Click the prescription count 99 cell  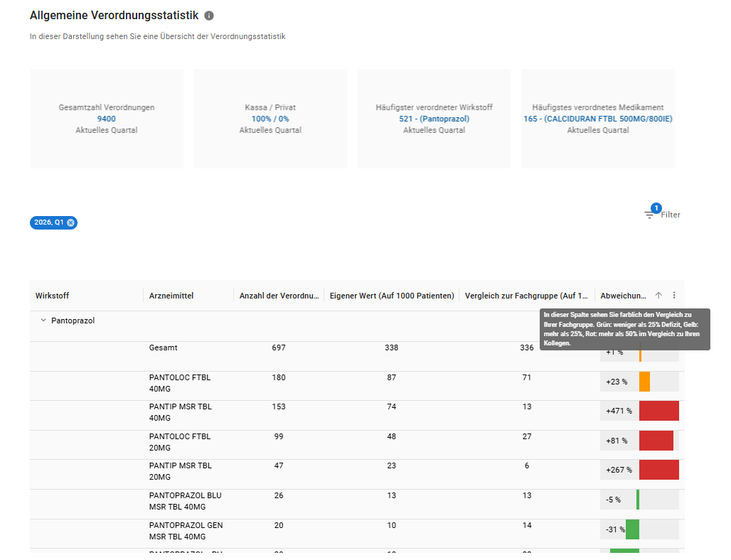[x=279, y=436]
